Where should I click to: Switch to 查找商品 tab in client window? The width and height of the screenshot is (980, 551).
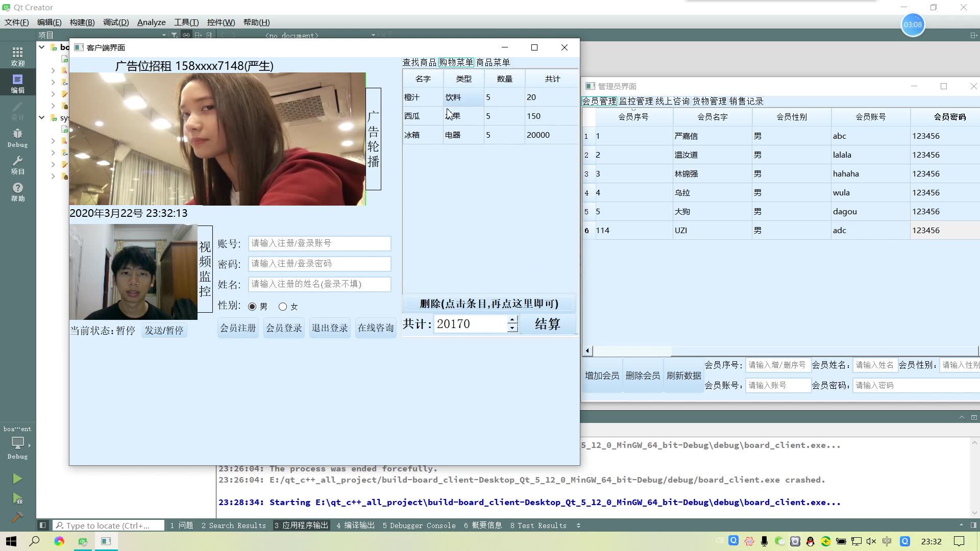419,62
